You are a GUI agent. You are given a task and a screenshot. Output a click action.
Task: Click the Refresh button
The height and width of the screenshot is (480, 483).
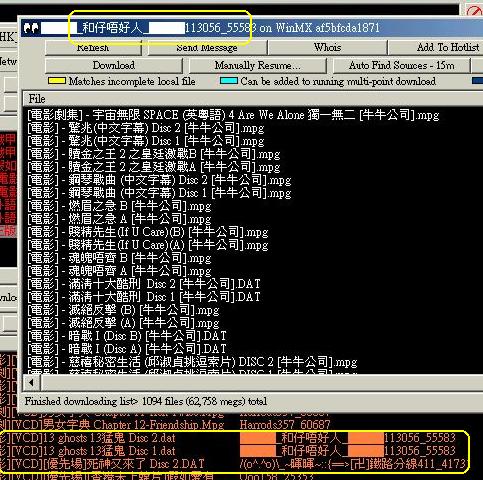pyautogui.click(x=93, y=48)
